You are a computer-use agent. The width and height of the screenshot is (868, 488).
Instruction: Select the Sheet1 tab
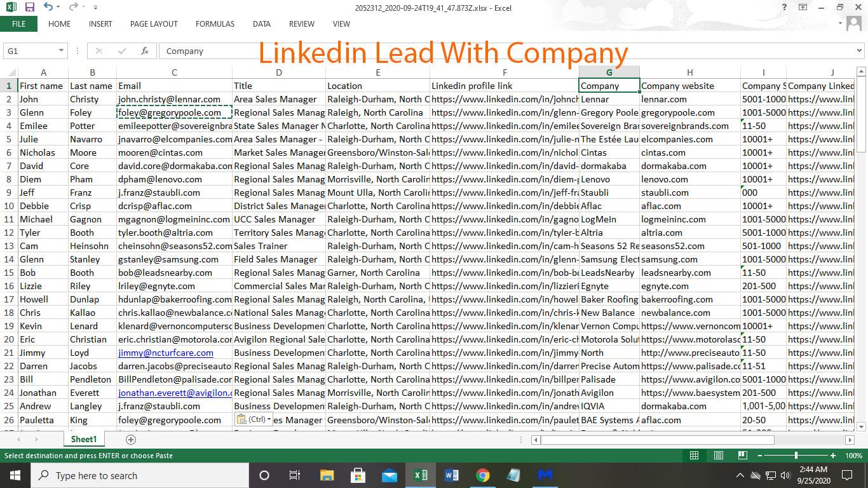(83, 439)
